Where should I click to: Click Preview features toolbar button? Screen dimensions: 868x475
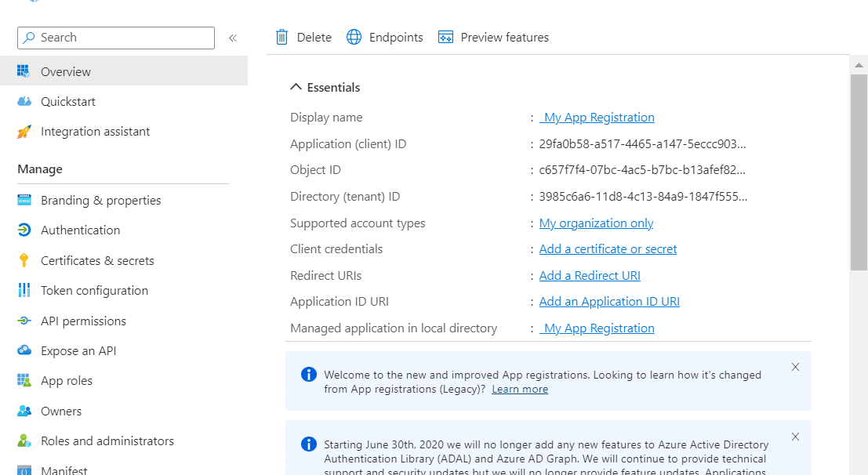(493, 37)
